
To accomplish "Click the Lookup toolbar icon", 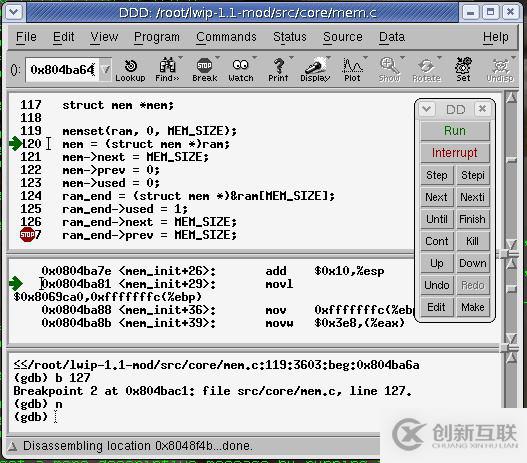I will 130,70.
